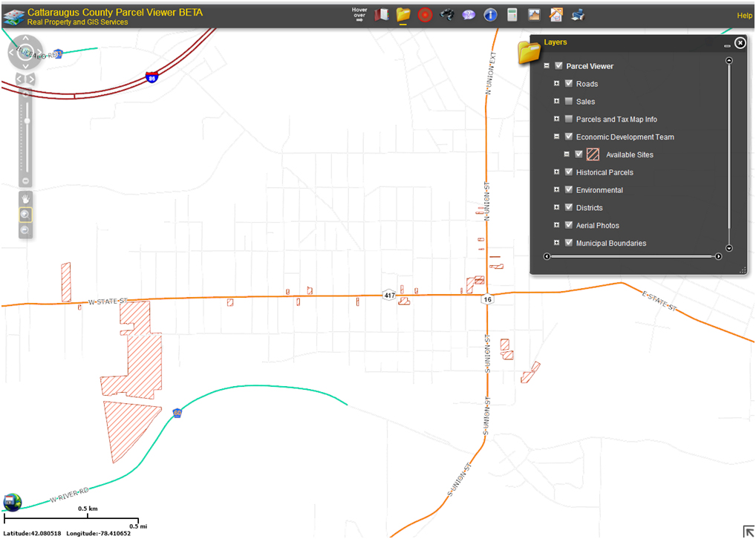The width and height of the screenshot is (756, 539).
Task: Click plus button atop zoom slider
Action: pyautogui.click(x=26, y=94)
